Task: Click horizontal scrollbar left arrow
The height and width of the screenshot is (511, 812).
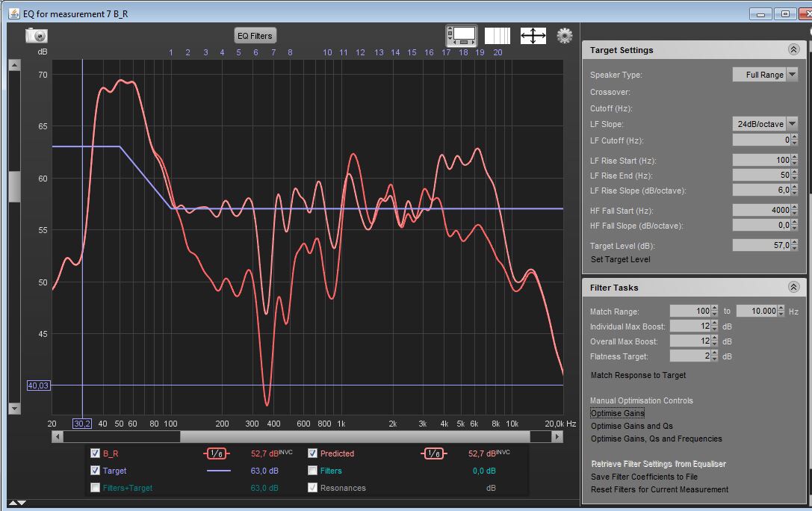Action: (x=58, y=437)
